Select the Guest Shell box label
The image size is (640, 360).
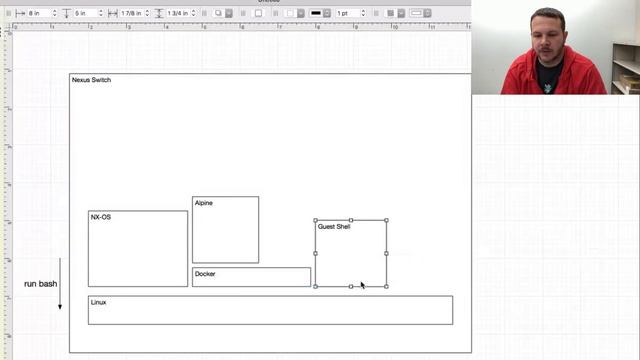(x=334, y=227)
